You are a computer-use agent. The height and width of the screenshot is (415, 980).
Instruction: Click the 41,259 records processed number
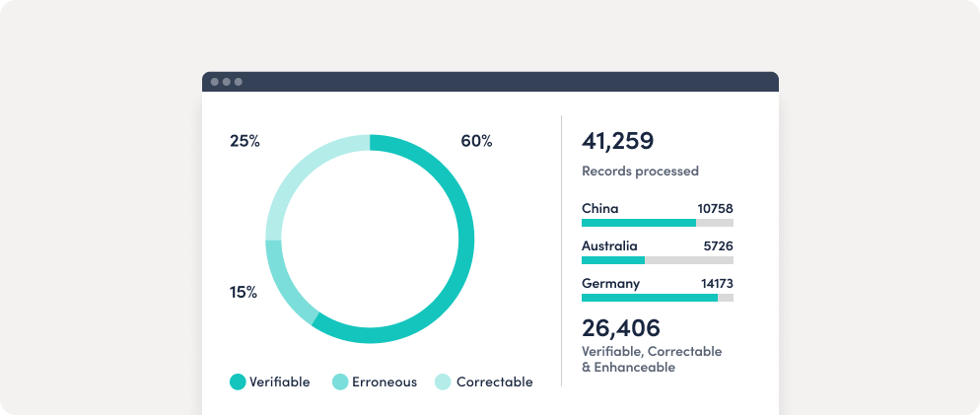pos(617,141)
